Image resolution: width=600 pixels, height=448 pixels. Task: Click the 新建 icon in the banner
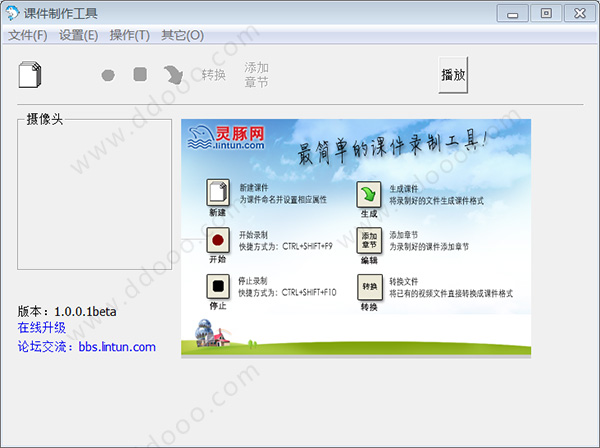[218, 192]
